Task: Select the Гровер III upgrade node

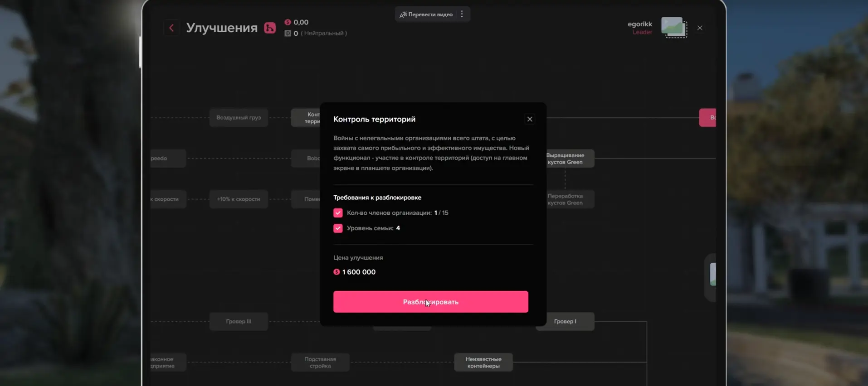Action: [239, 322]
